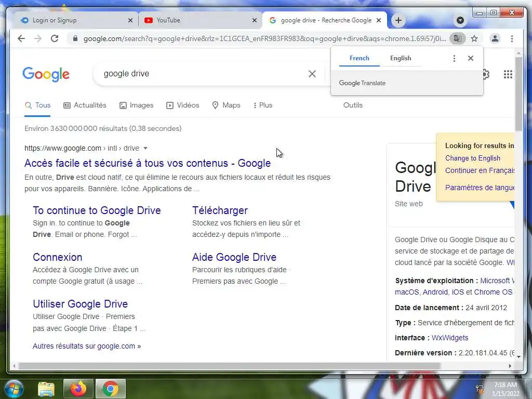Open To continue to Google Drive link

click(x=97, y=210)
